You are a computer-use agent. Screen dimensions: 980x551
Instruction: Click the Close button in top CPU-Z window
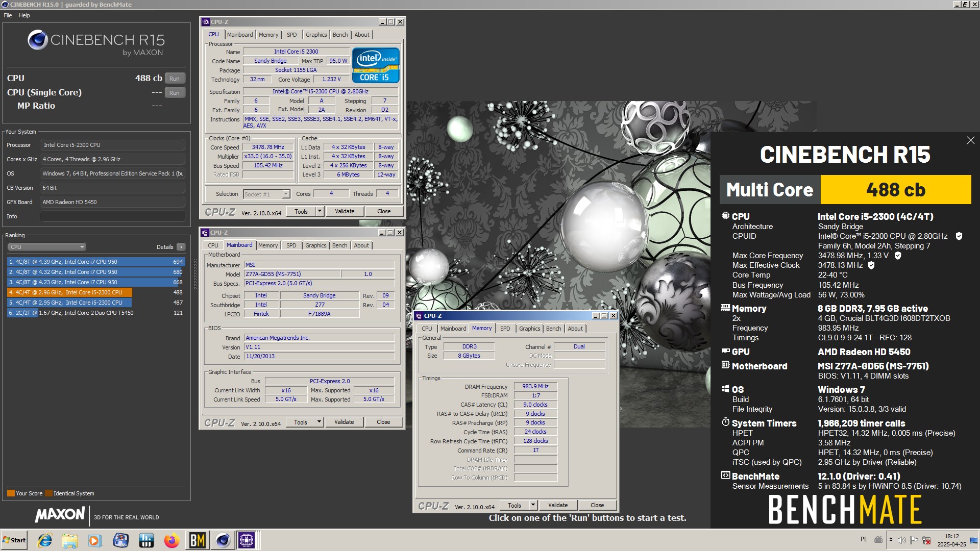pyautogui.click(x=384, y=211)
